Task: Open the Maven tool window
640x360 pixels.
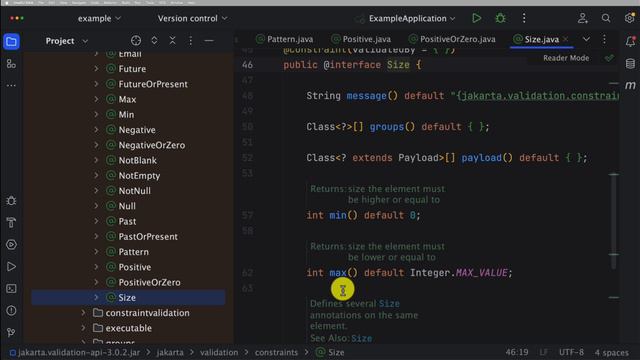Action: [630, 85]
